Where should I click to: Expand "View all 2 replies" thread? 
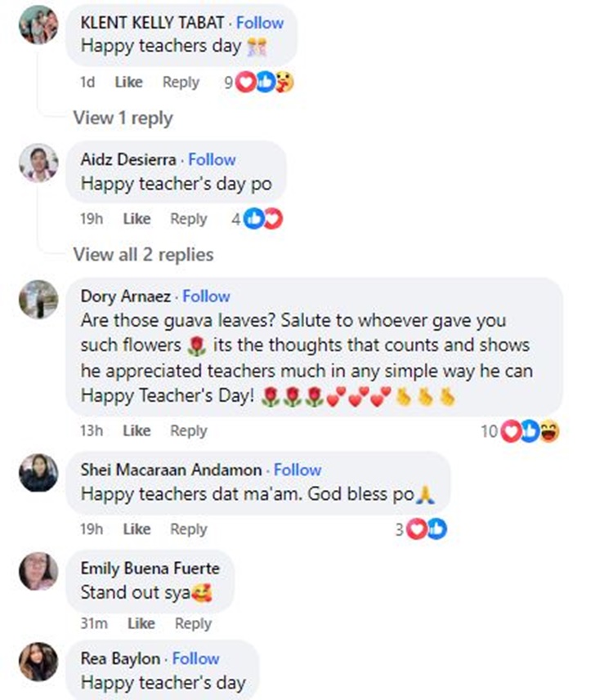coord(143,255)
